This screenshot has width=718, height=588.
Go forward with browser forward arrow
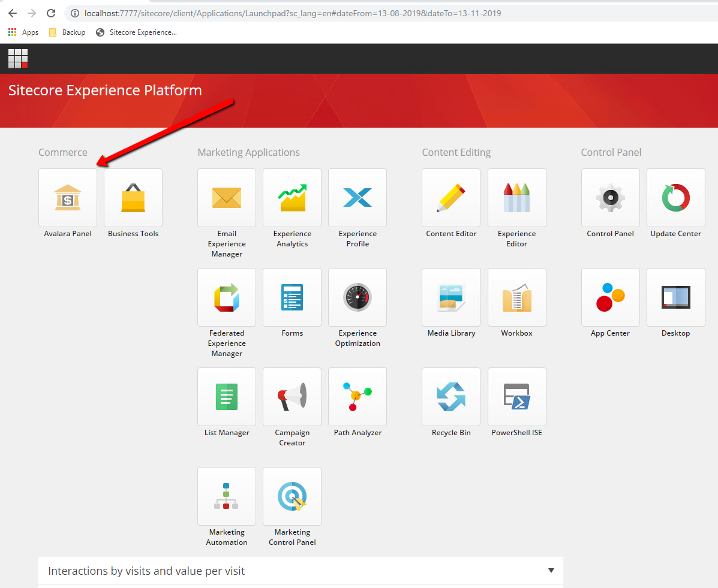click(32, 13)
